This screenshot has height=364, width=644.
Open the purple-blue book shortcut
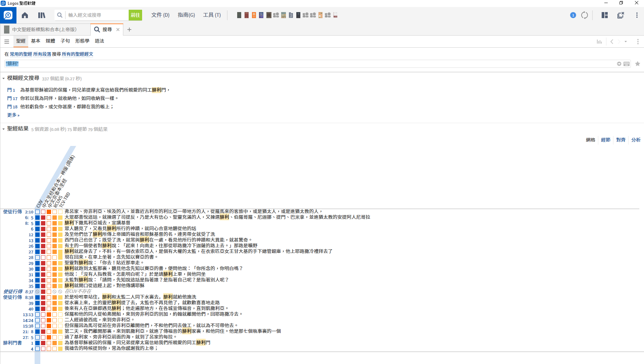coord(261,15)
